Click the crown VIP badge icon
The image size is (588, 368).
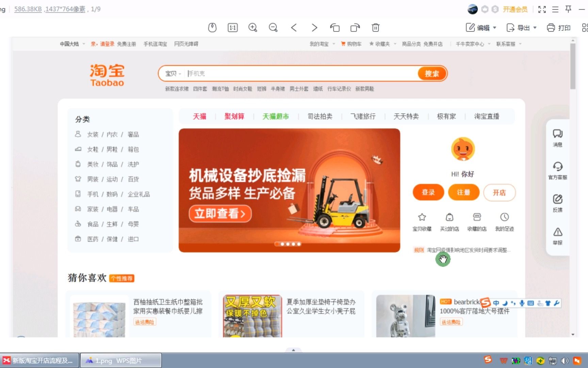tap(485, 9)
